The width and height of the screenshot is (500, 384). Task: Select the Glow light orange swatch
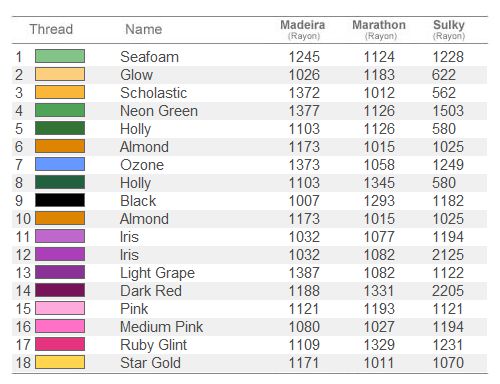coord(60,74)
